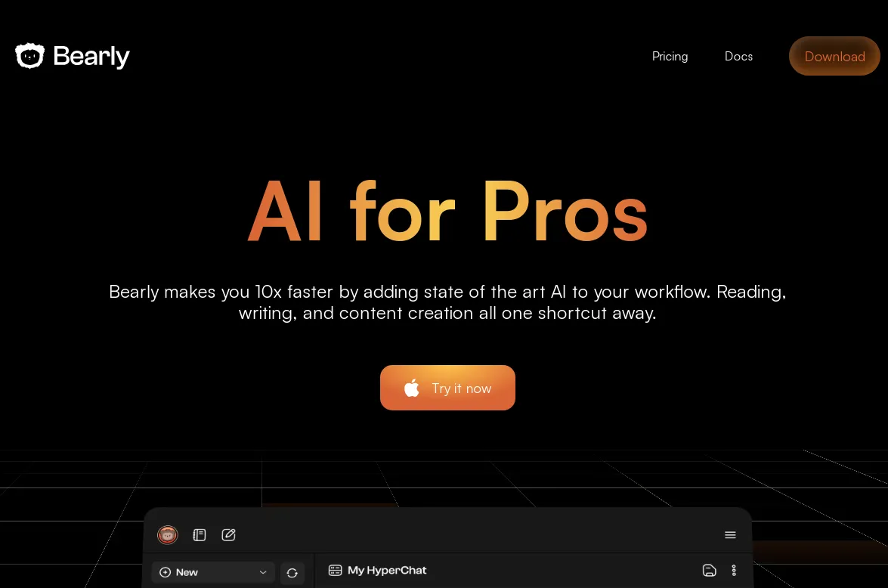This screenshot has width=888, height=588.
Task: Click the Apple logo icon
Action: coord(412,388)
